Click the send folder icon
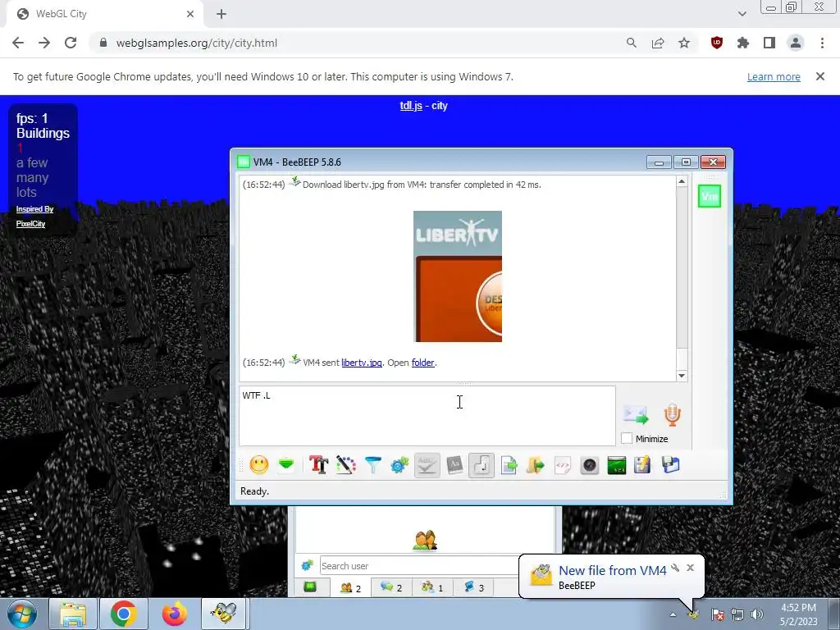The height and width of the screenshot is (630, 840). pyautogui.click(x=535, y=465)
